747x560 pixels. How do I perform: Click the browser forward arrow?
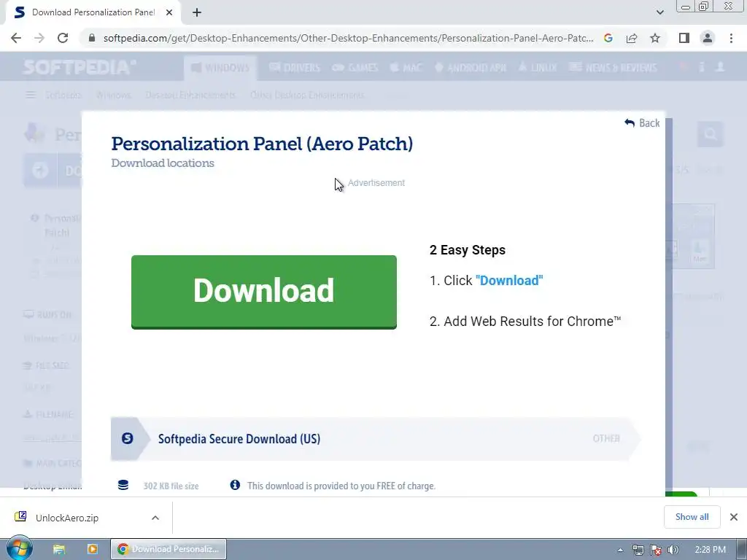39,38
